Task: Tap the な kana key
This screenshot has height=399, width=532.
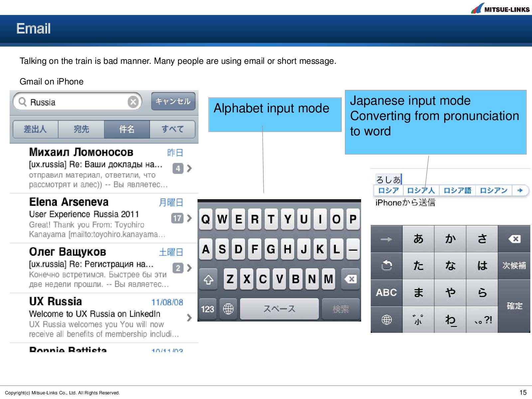Action: 450,266
